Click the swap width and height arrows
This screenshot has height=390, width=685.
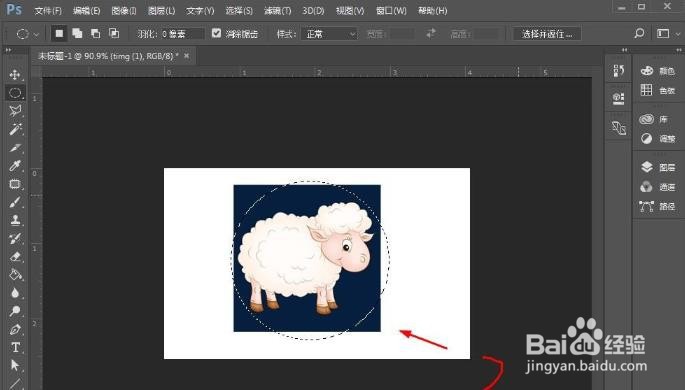[x=431, y=33]
